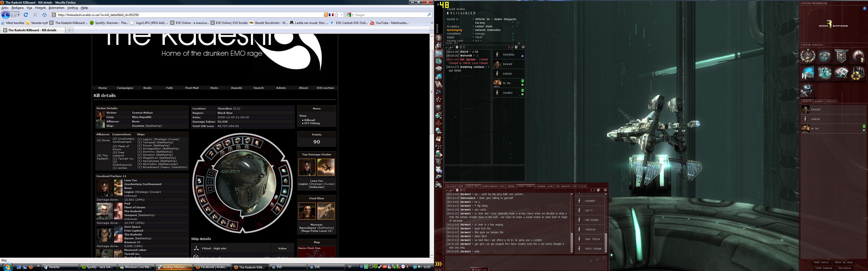The height and width of the screenshot is (271, 868).
Task: Select Viper Shizzle in channel member list
Action: (x=590, y=239)
